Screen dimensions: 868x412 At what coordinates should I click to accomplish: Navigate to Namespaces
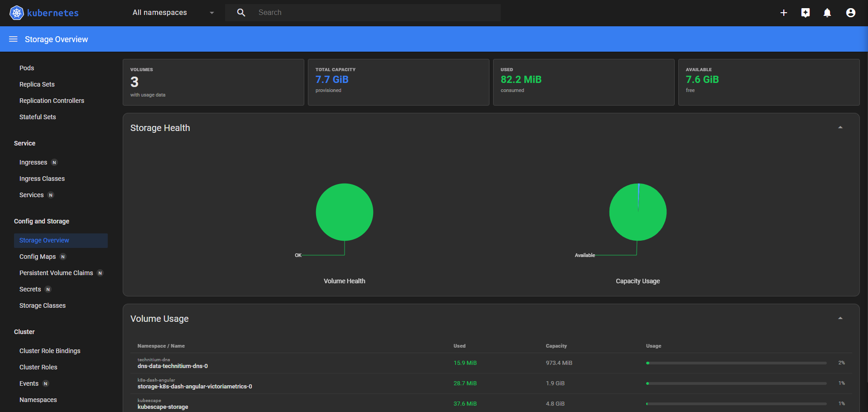(x=38, y=400)
